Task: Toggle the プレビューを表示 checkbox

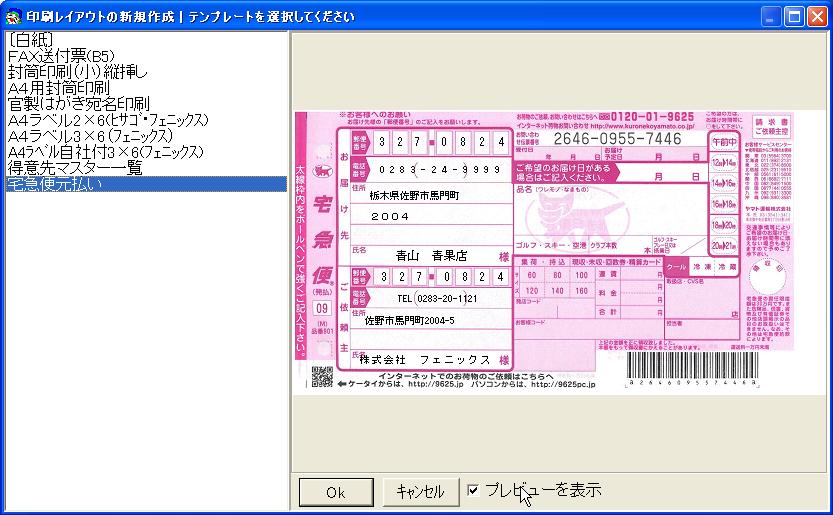Action: [473, 489]
